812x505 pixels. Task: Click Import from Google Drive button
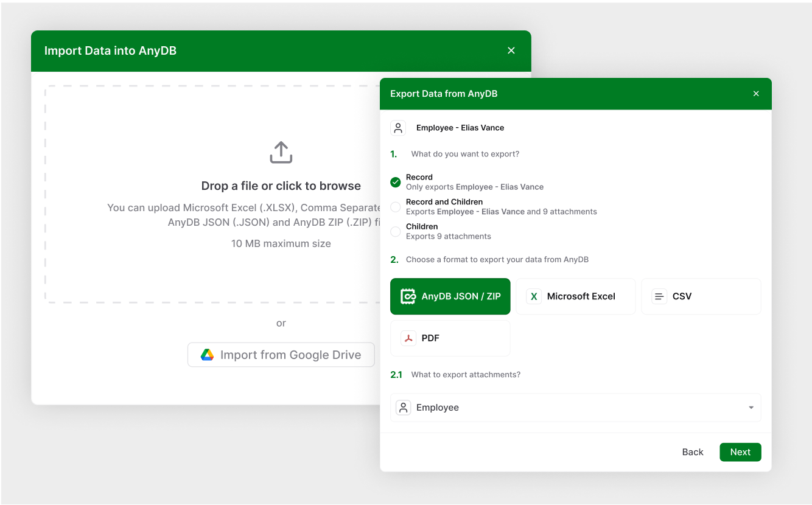click(x=281, y=355)
